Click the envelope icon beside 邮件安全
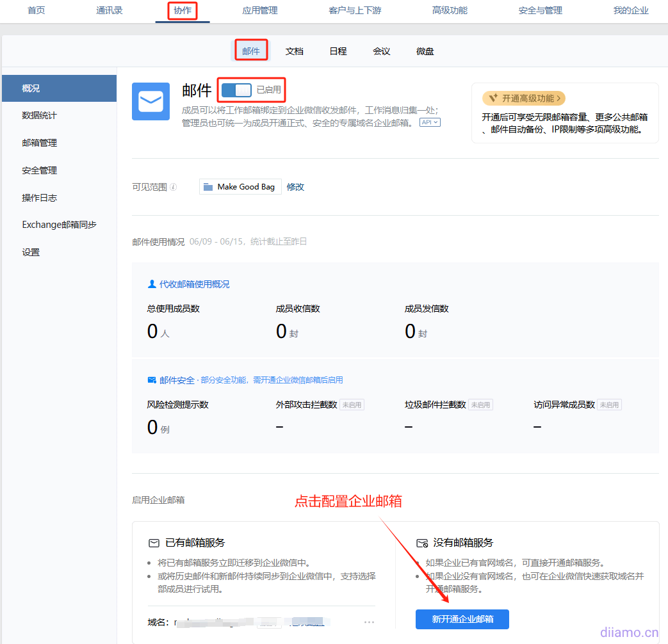668x644 pixels. pyautogui.click(x=152, y=380)
